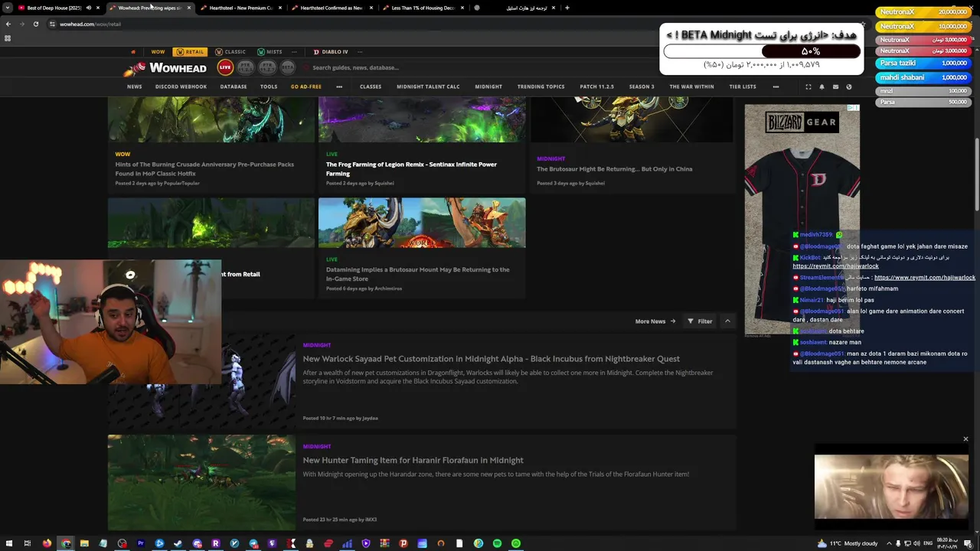Select the BETA realm badge
980x551 pixels.
[x=287, y=67]
